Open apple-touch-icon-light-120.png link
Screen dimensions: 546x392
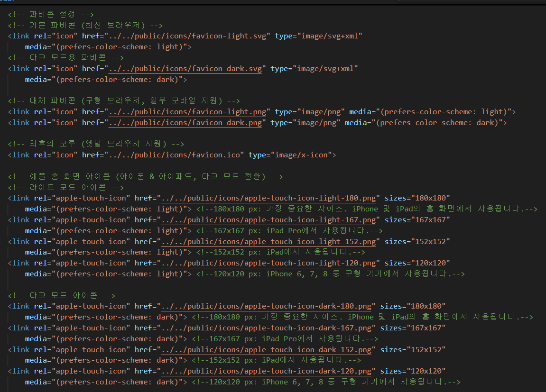[268, 263]
